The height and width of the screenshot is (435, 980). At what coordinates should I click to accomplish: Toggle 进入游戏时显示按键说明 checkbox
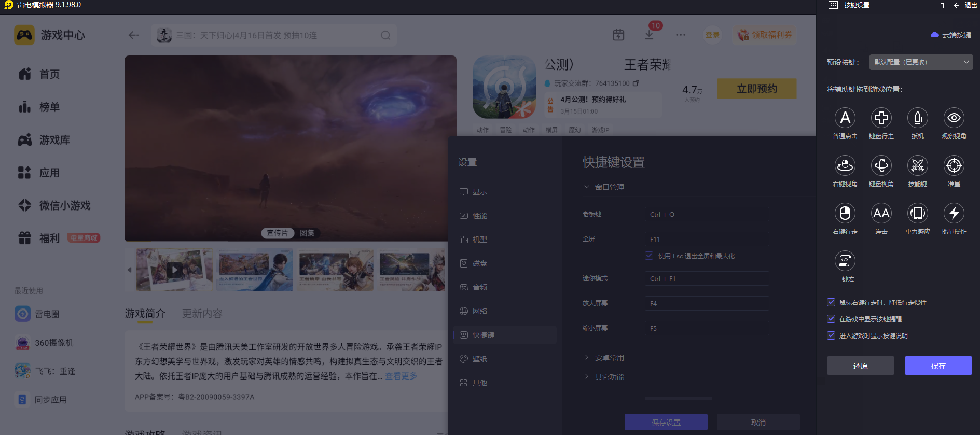tap(831, 335)
